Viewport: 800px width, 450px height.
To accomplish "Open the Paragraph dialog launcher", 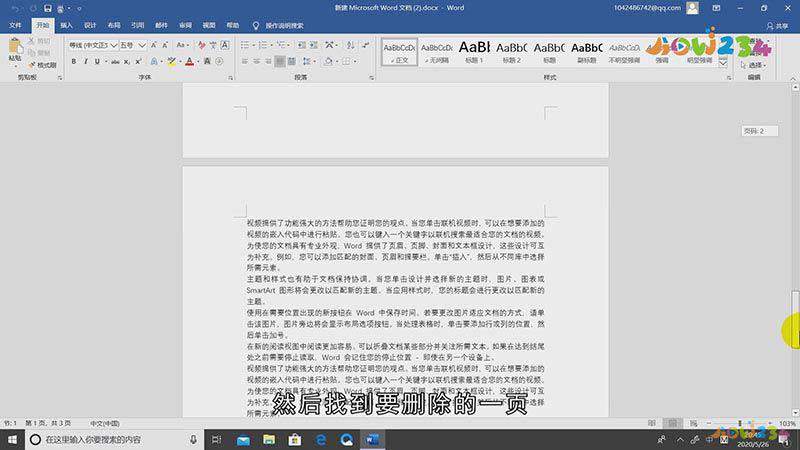I will 371,78.
